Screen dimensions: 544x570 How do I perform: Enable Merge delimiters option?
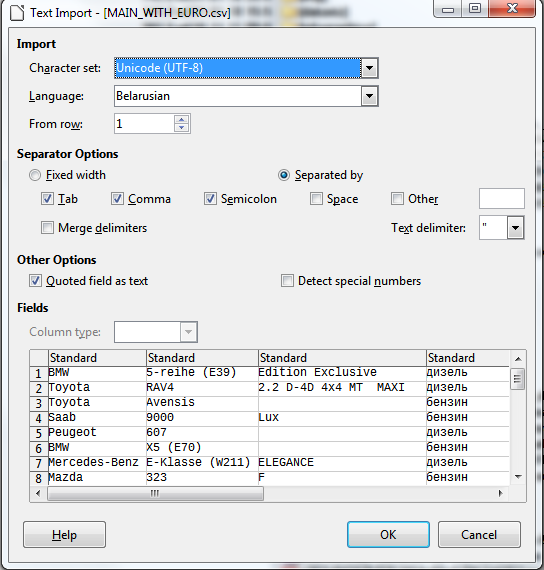[x=47, y=228]
